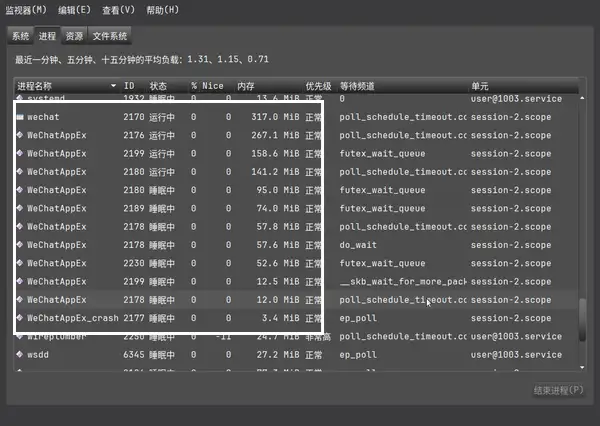Screen dimensions: 600x426
Task: Click the icon of the 57.6 MiB WeChatAppEx row
Action: pyautogui.click(x=20, y=245)
